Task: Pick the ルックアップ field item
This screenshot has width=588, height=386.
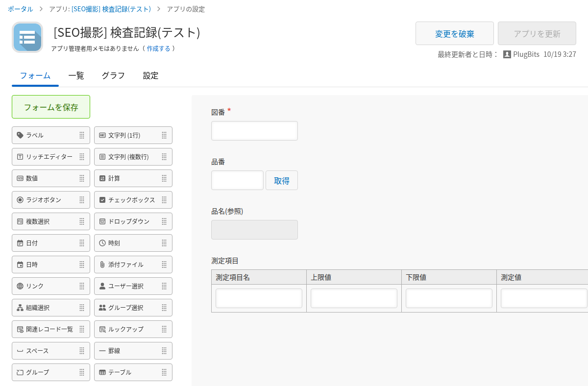Action: [x=133, y=329]
